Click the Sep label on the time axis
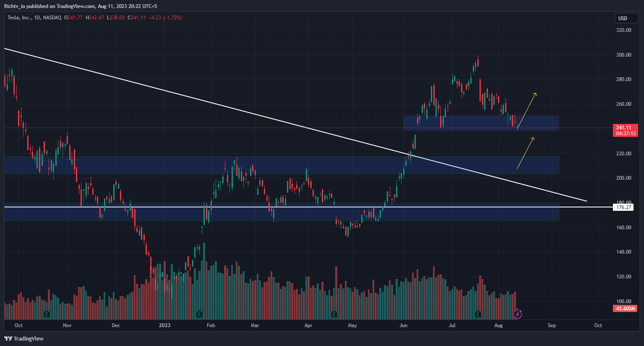The image size is (644, 346). 552,325
